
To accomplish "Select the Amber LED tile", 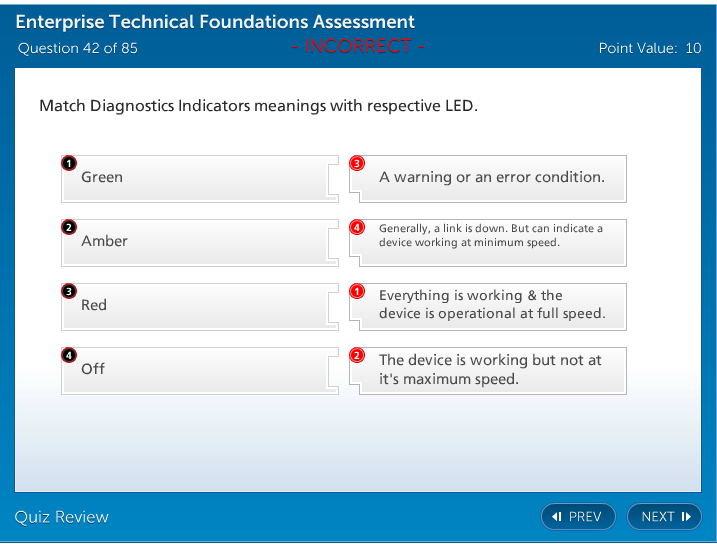I will pyautogui.click(x=195, y=242).
